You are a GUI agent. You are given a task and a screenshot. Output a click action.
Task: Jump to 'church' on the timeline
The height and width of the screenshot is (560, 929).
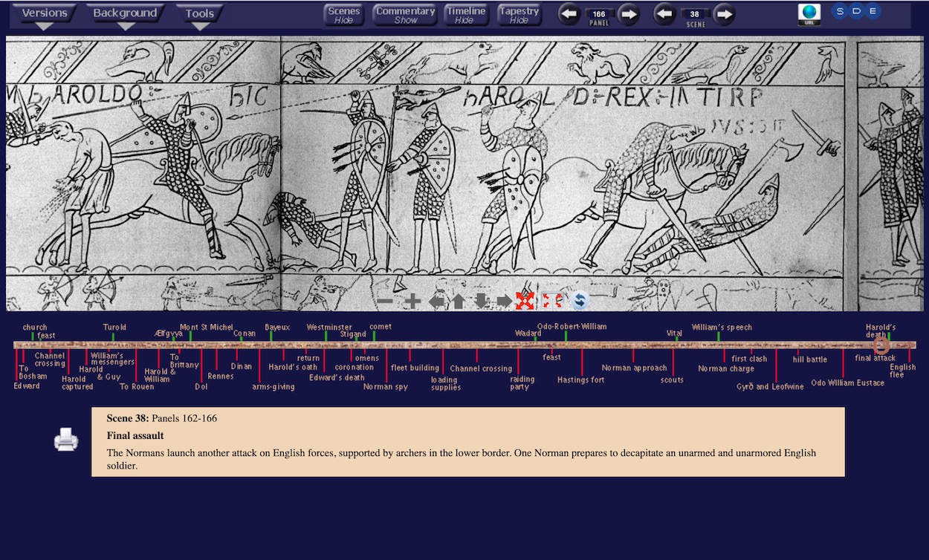point(35,328)
